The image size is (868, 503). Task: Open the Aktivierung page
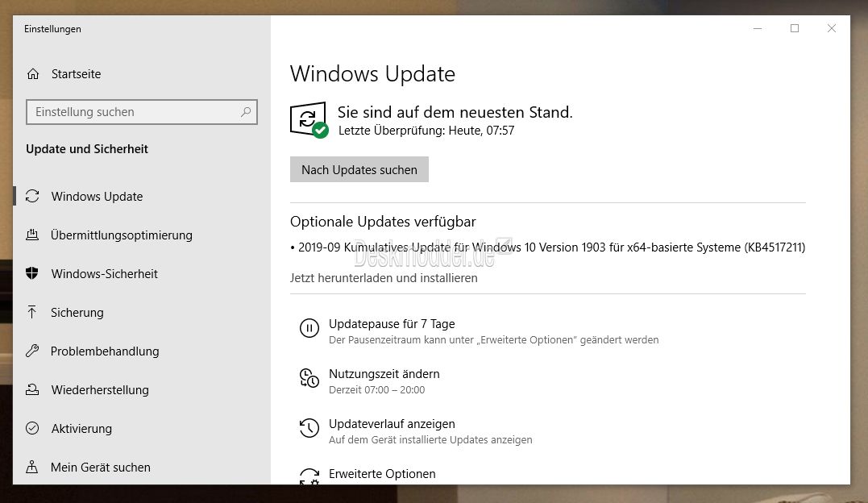[x=81, y=429]
